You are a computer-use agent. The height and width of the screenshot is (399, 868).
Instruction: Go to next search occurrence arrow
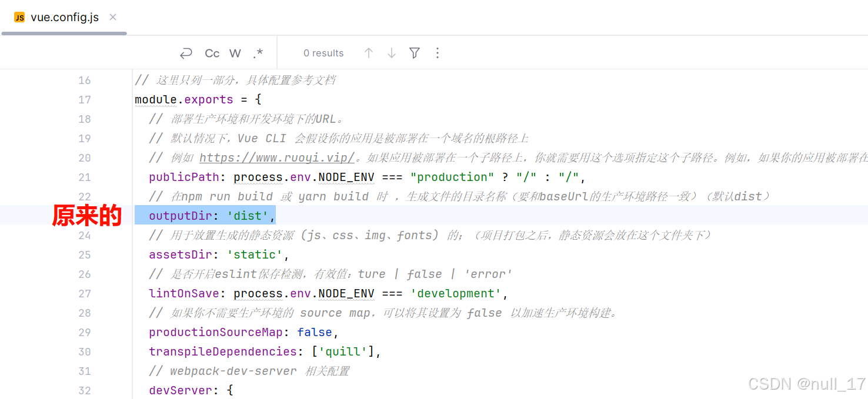click(392, 53)
